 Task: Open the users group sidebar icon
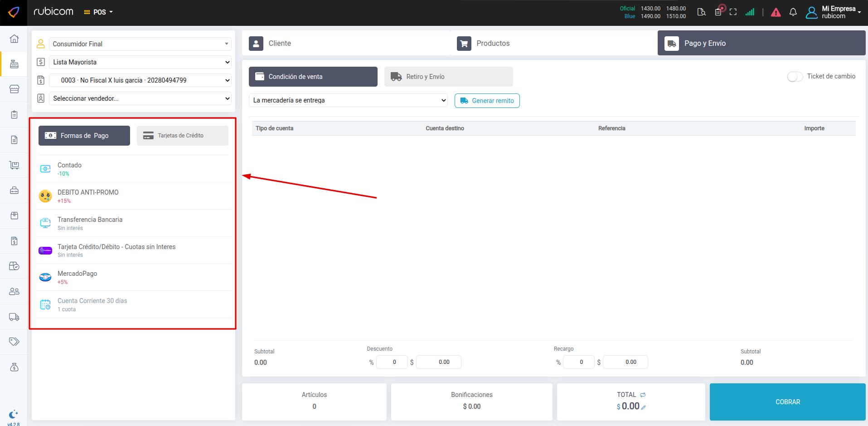click(x=14, y=291)
